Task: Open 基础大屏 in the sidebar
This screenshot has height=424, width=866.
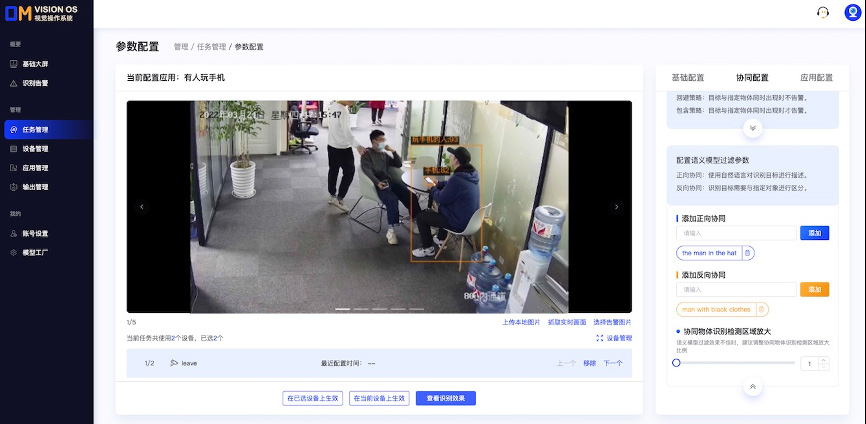Action: point(35,63)
